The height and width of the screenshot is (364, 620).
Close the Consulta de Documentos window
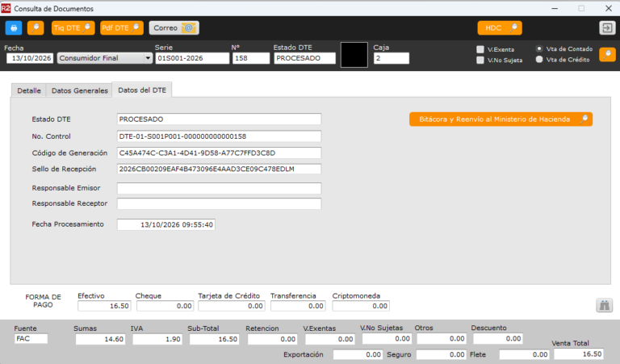pyautogui.click(x=609, y=8)
